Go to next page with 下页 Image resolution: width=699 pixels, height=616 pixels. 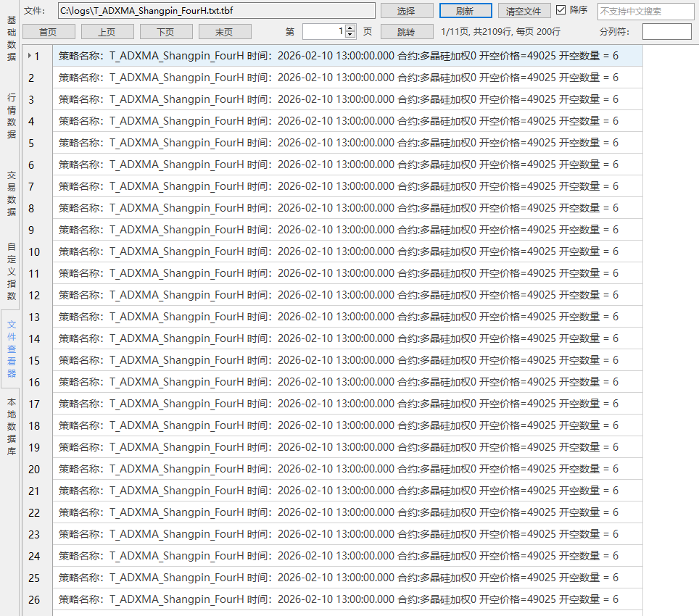tap(165, 32)
